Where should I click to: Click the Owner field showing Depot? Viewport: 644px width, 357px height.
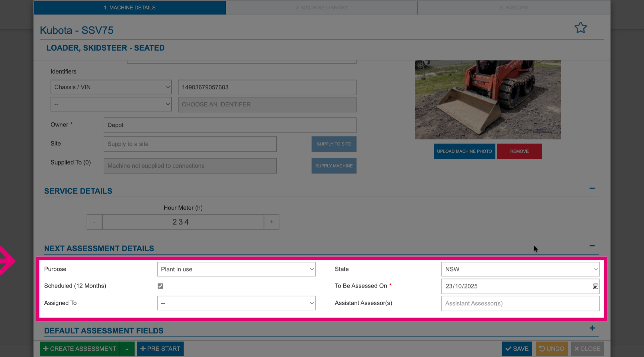pyautogui.click(x=230, y=125)
